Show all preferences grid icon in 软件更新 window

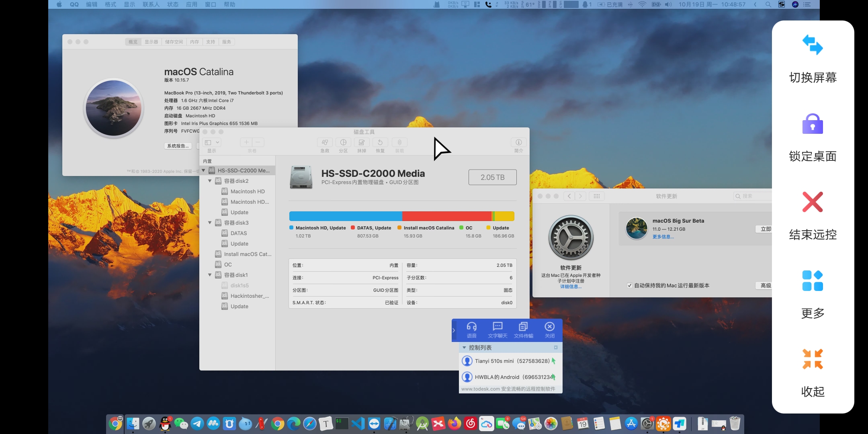point(597,196)
